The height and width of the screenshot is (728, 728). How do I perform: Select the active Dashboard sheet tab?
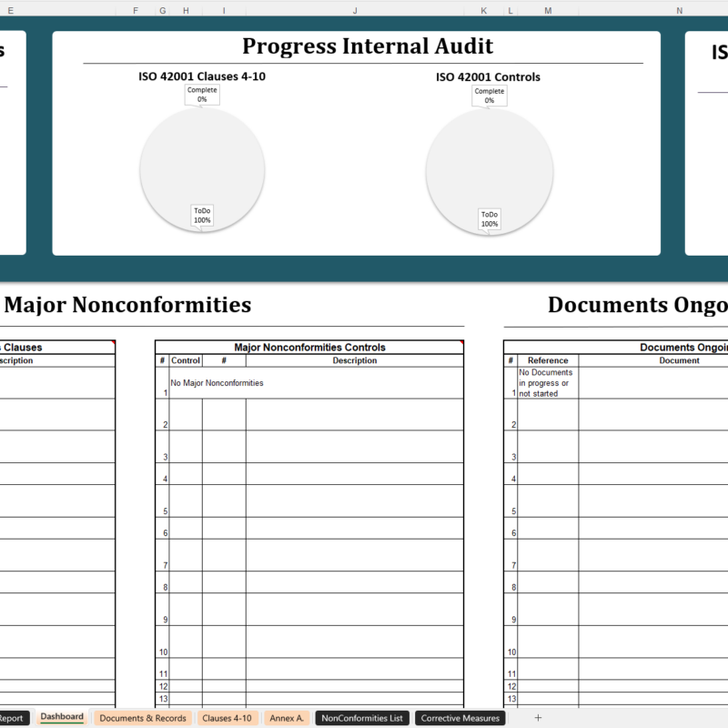pyautogui.click(x=62, y=717)
